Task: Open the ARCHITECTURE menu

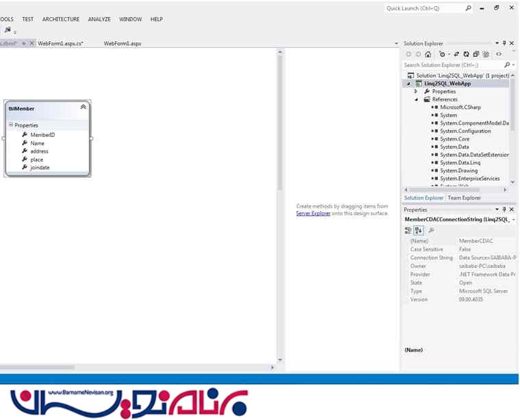Action: tap(60, 19)
